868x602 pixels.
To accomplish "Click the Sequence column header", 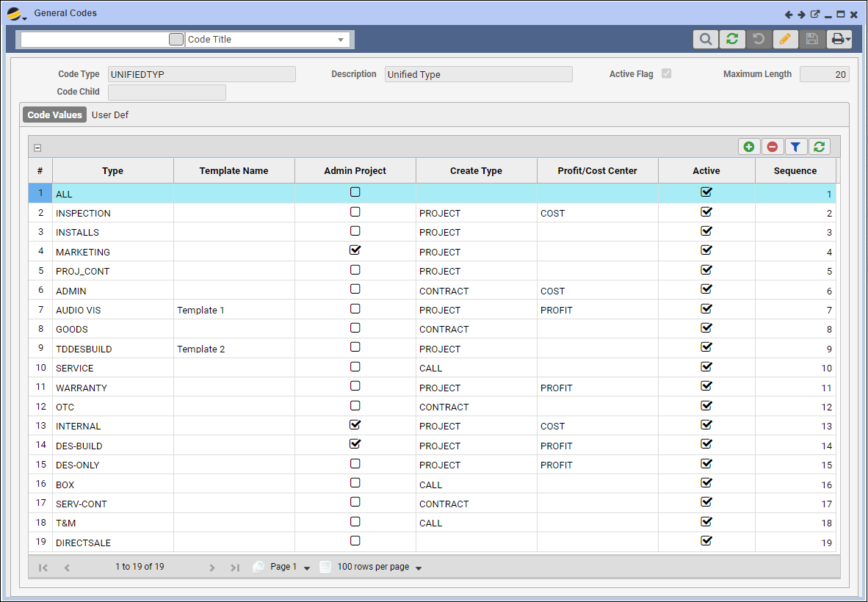I will point(795,170).
